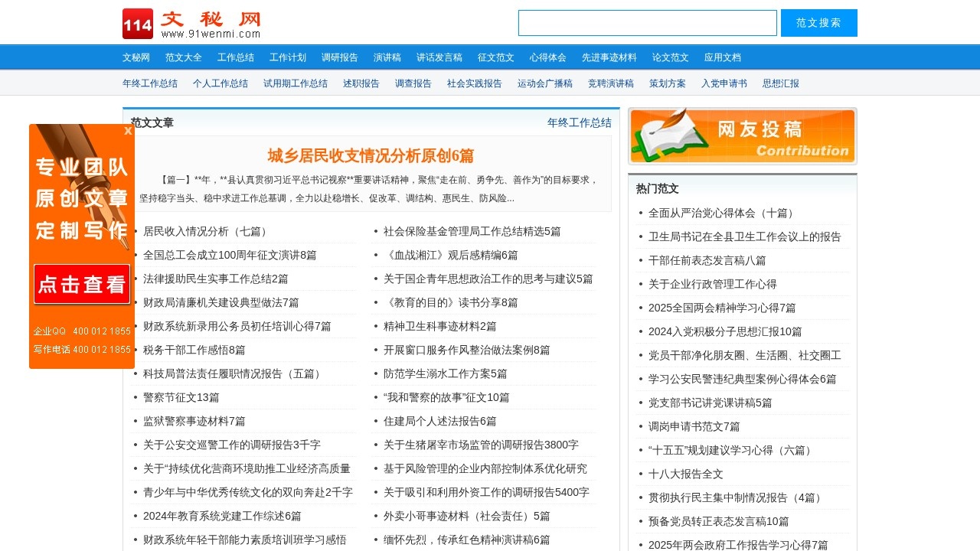
Task: Open the 工作总结 navigation menu
Action: click(235, 57)
